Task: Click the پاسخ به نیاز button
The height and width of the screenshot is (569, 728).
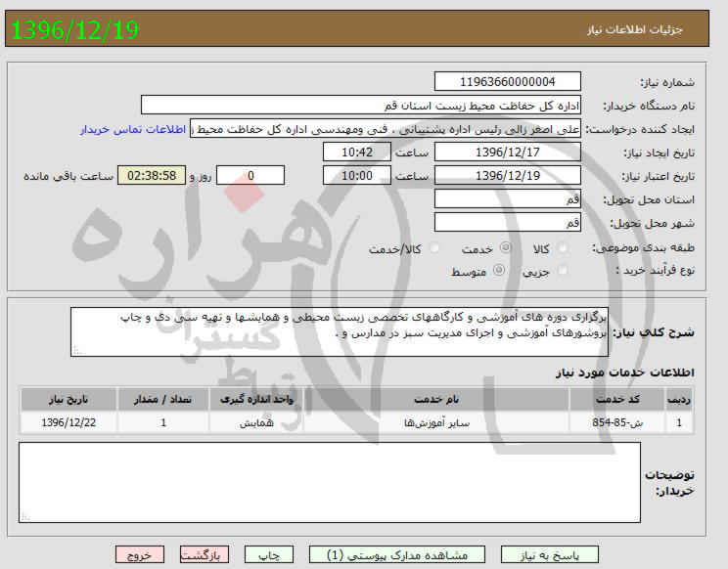Action: click(535, 554)
